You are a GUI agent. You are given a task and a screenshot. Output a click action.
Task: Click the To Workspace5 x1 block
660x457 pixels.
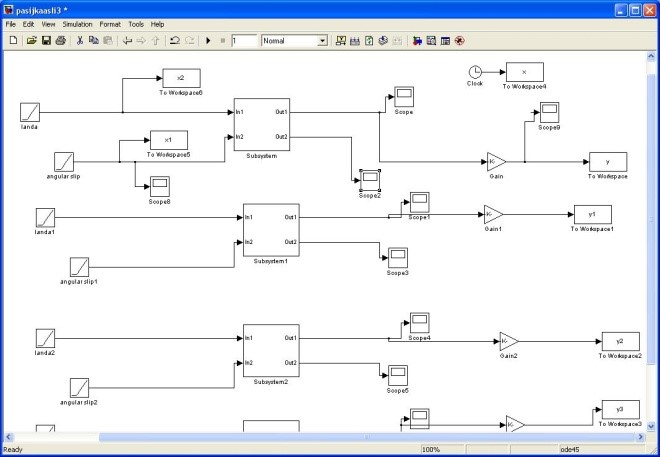point(168,140)
